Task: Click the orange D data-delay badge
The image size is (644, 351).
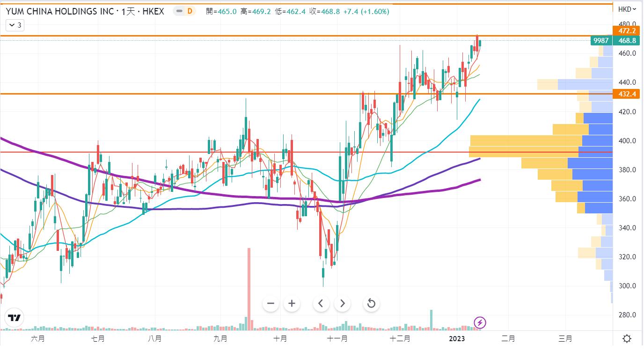Action: (189, 11)
